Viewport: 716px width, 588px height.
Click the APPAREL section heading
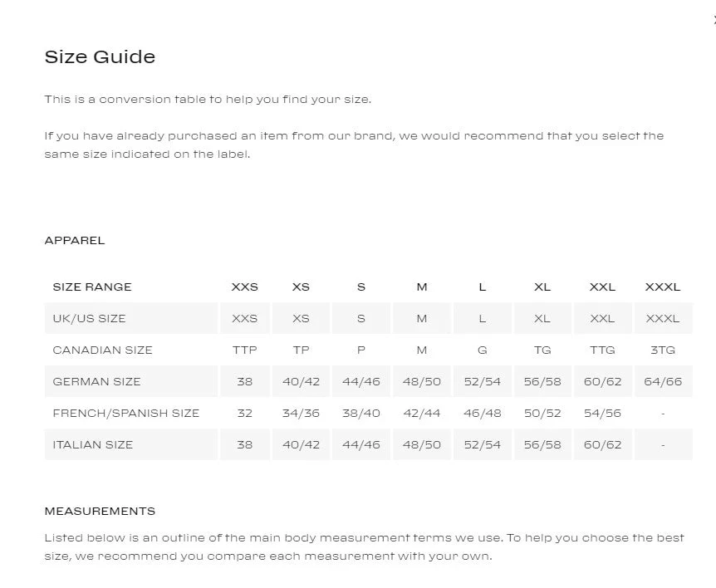[x=75, y=240]
